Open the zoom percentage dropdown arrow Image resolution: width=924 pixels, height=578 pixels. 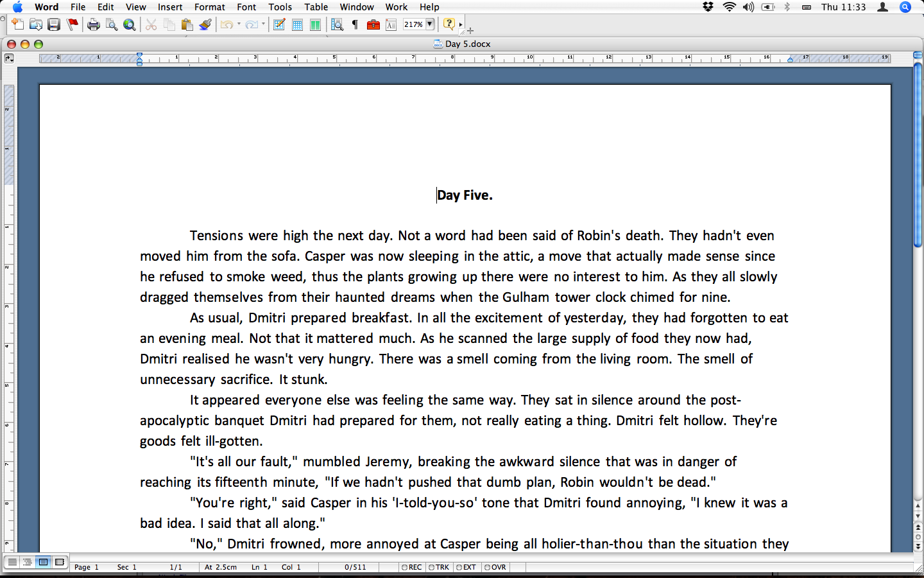[430, 24]
